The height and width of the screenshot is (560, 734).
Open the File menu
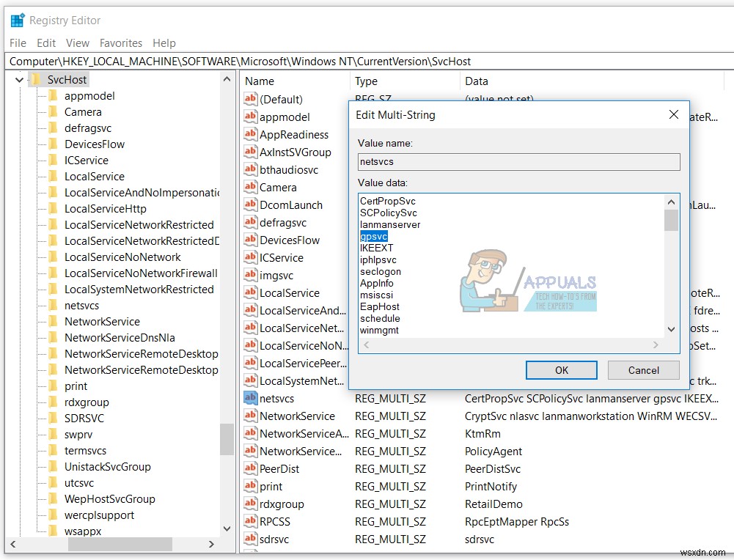pos(17,43)
